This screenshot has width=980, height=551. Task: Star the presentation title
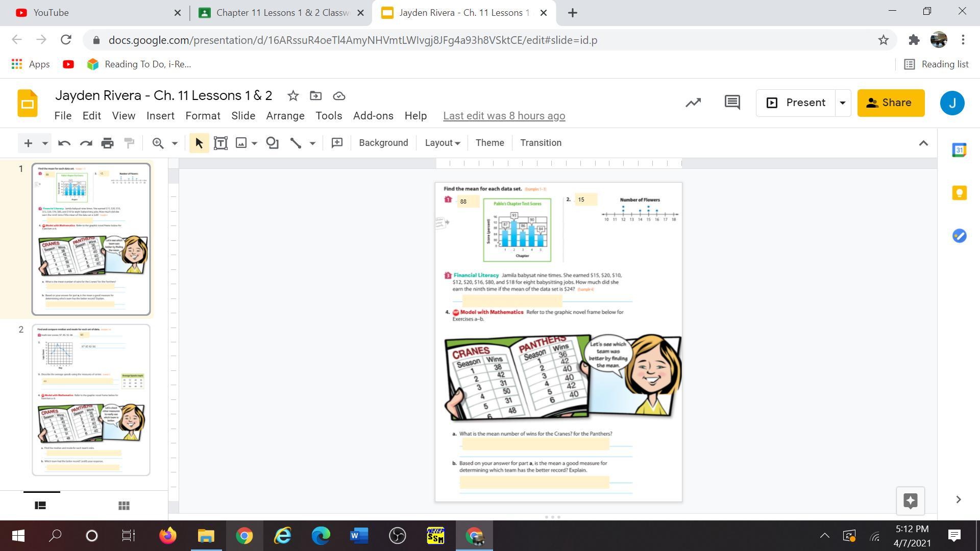pyautogui.click(x=293, y=96)
